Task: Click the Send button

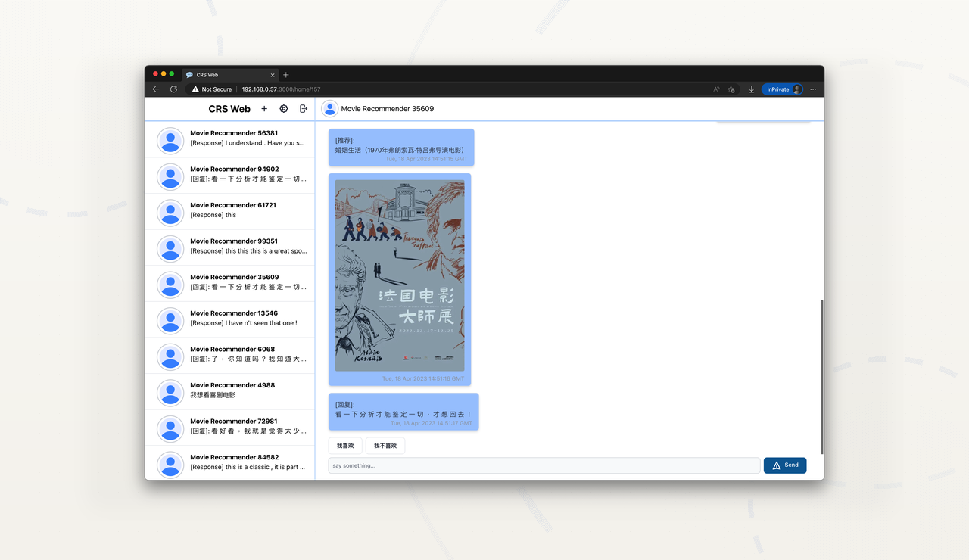Action: 785,465
